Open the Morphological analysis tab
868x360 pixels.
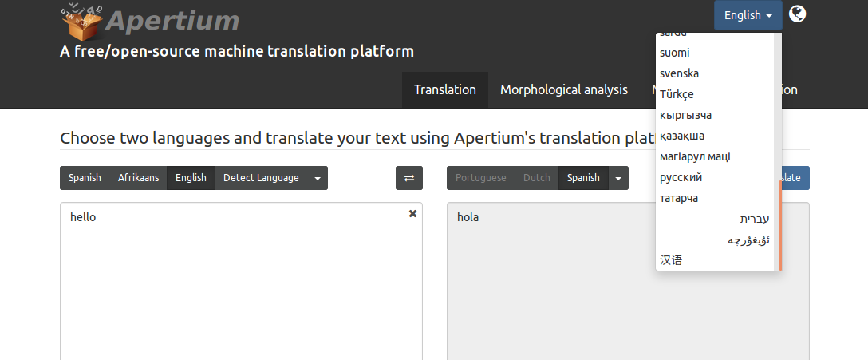tap(564, 89)
